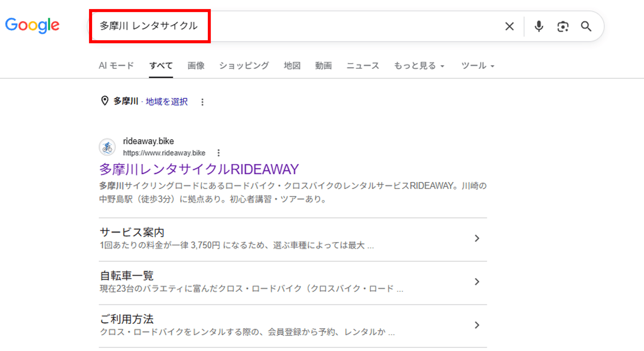Screen dimensions: 644x351
Task: Open the 多摩川レンタサイクルRIDEAWAY result title
Action: pyautogui.click(x=199, y=169)
